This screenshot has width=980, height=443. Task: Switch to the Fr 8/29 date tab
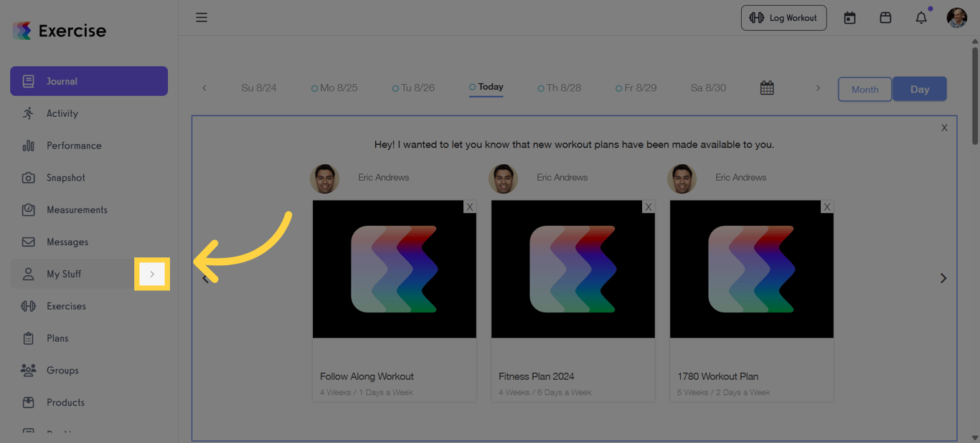coord(636,87)
